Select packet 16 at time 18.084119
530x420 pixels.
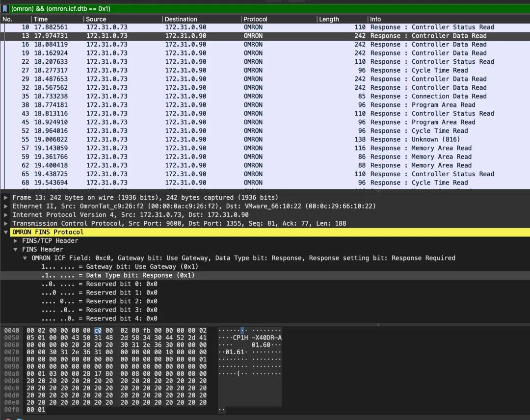265,44
